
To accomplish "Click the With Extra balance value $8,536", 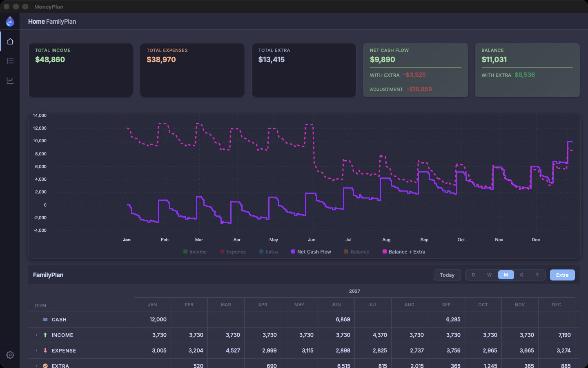I will 525,75.
